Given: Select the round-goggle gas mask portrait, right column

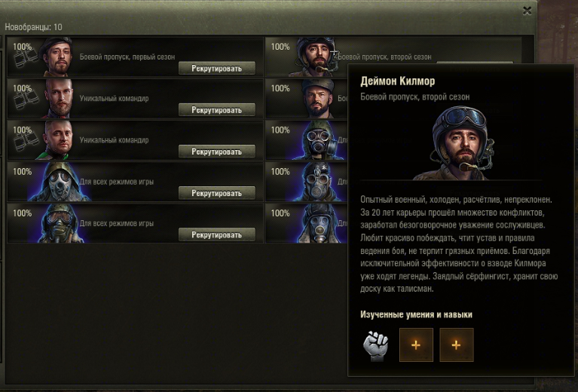Looking at the screenshot, I should tap(318, 140).
